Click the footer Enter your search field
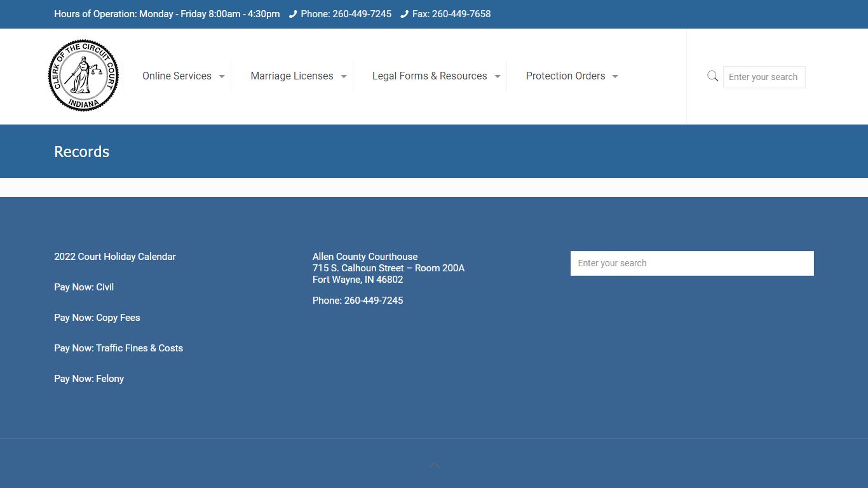 [692, 262]
